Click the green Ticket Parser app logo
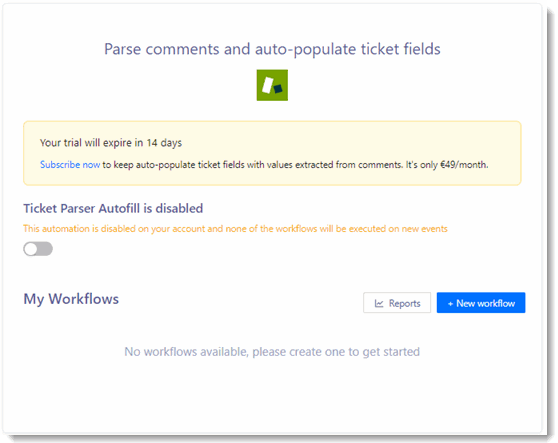Screen dimensions: 558x443 (x=272, y=85)
